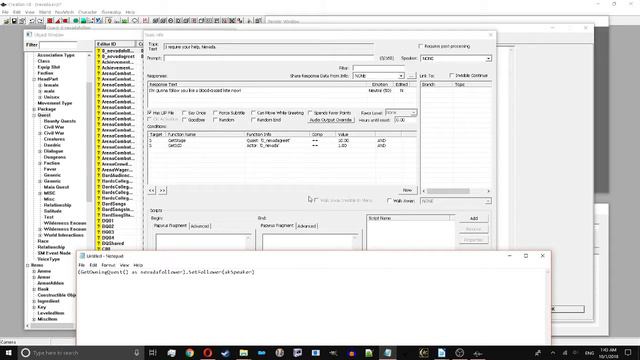
Task: Open the taskbar notification center icon
Action: click(x=628, y=353)
